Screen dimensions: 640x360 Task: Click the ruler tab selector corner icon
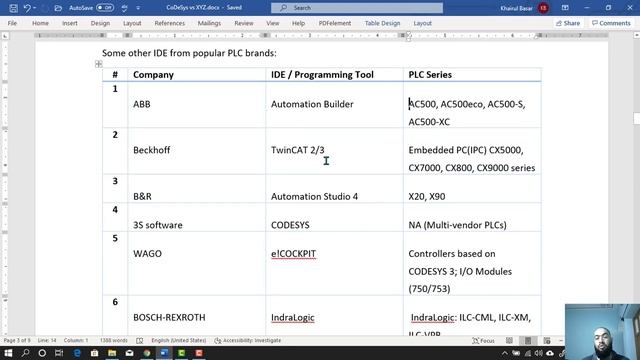tap(5, 36)
